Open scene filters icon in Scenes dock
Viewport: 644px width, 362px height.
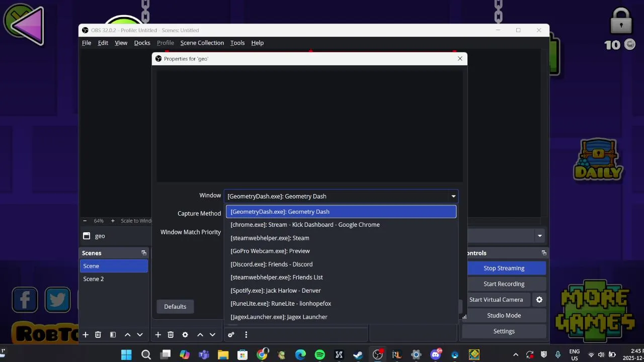[113, 335]
